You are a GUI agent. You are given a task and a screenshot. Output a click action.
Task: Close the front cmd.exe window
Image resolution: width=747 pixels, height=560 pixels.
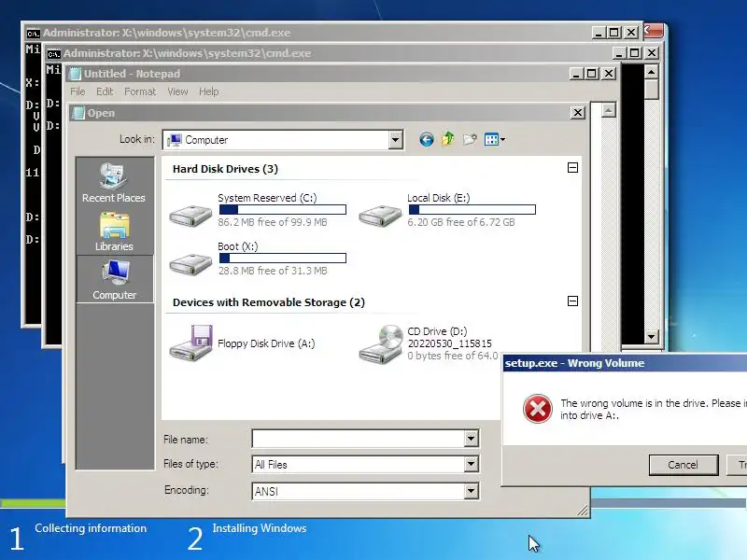point(652,53)
